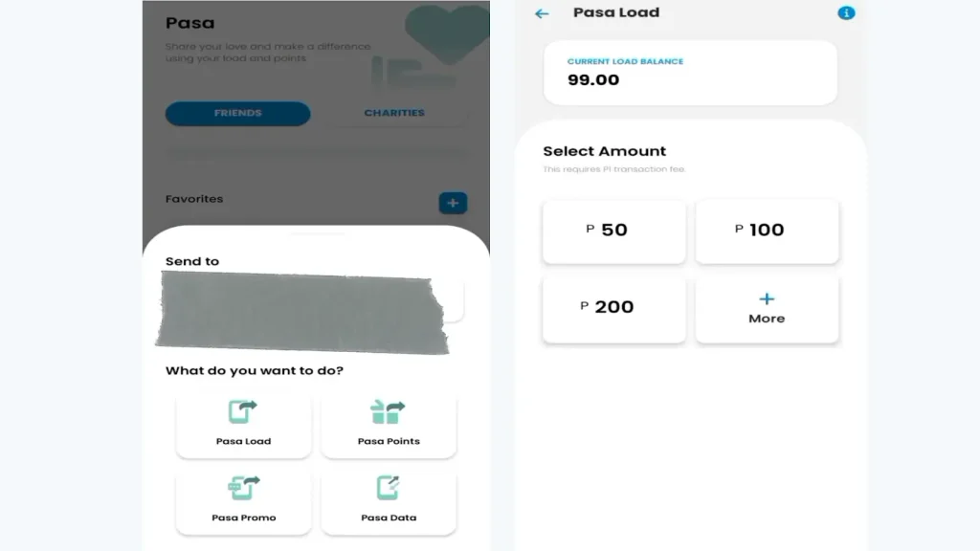Click the Pasa Data label text
Image resolution: width=980 pixels, height=551 pixels.
click(x=388, y=518)
